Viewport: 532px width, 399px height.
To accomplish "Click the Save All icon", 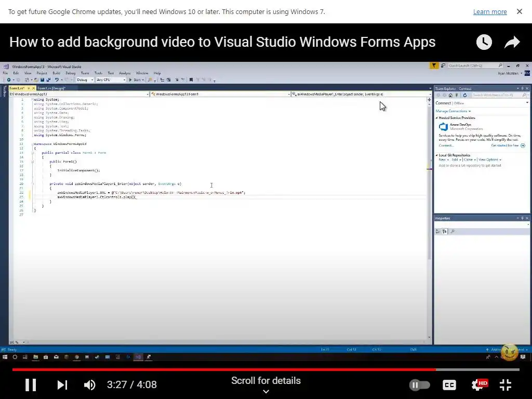I will [x=48, y=79].
